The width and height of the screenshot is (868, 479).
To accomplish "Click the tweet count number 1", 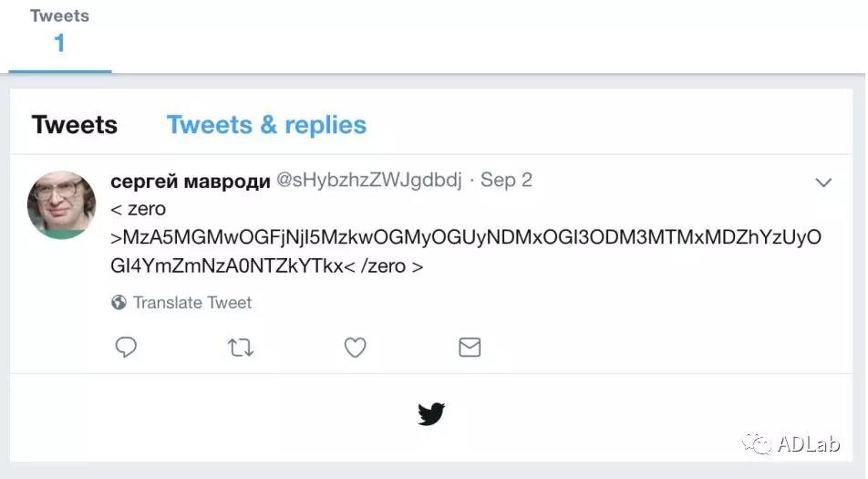I will (x=59, y=44).
